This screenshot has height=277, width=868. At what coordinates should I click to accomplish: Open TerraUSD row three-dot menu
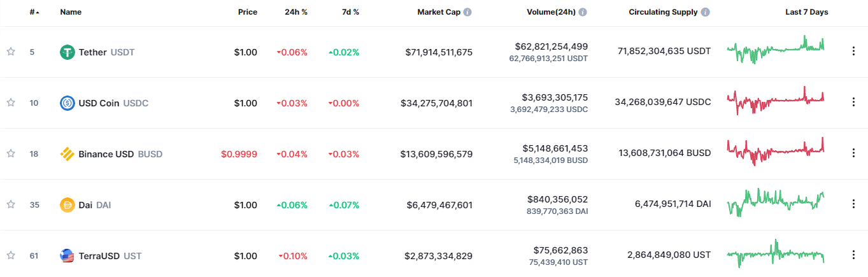pos(853,255)
